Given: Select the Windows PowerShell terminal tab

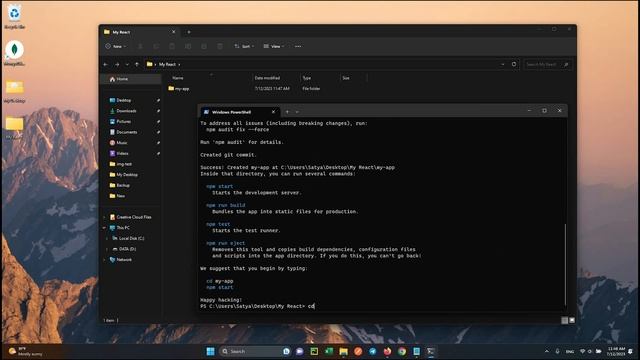Looking at the screenshot, I should coord(239,112).
